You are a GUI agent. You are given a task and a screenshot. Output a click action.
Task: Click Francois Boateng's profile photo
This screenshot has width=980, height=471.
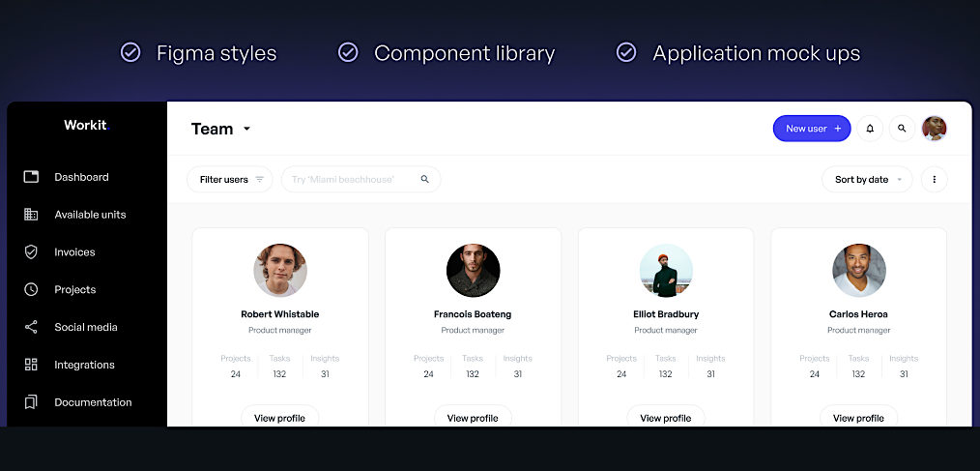coord(474,270)
